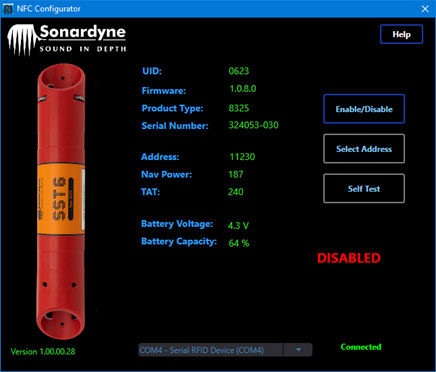The height and width of the screenshot is (372, 436).
Task: Click the Nav Power value 187
Action: coord(236,174)
